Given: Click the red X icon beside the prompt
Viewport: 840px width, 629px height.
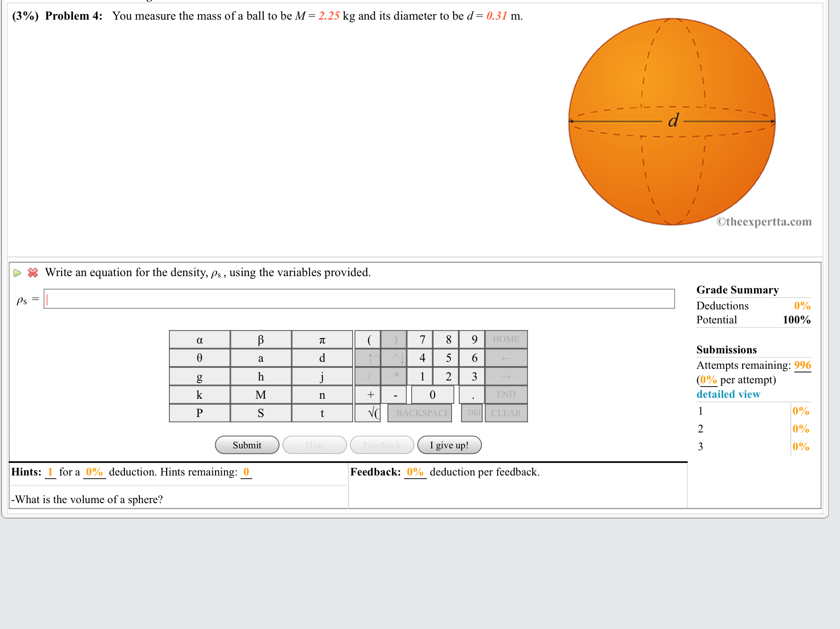Looking at the screenshot, I should (33, 272).
